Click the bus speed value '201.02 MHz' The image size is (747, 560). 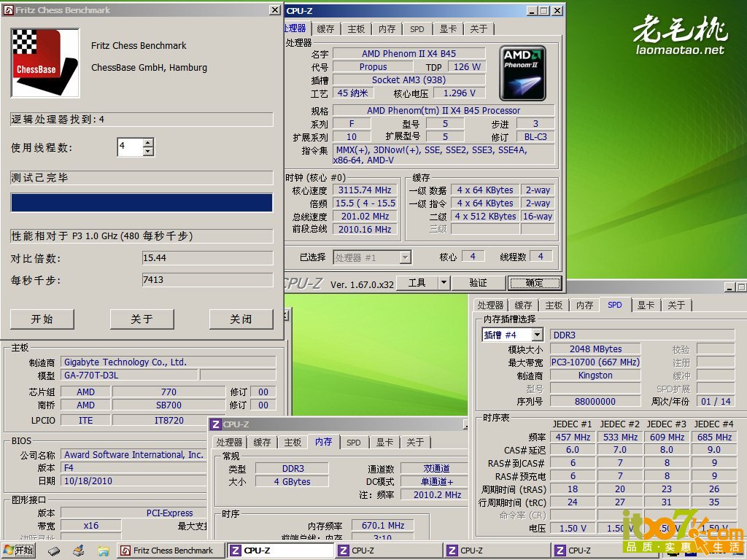pyautogui.click(x=365, y=216)
